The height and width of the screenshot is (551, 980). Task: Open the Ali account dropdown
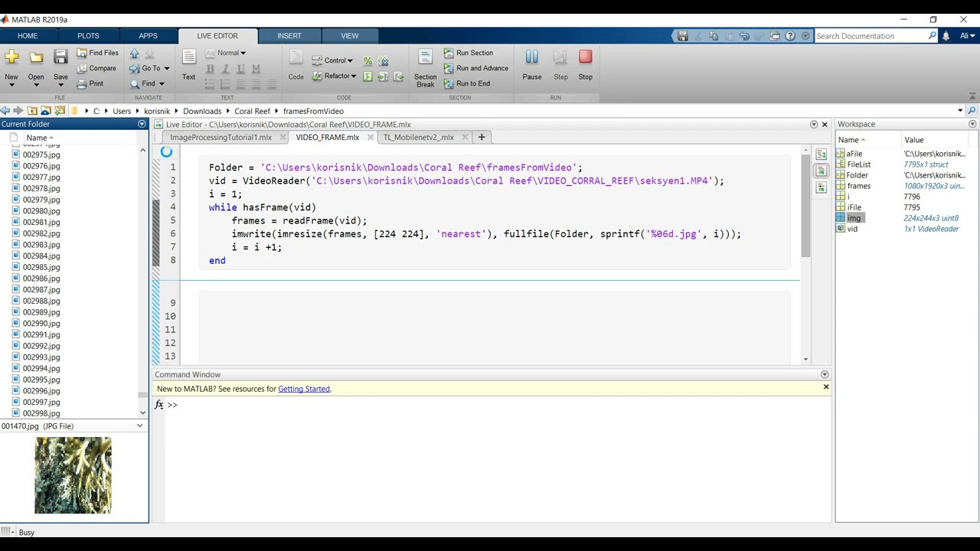[968, 36]
